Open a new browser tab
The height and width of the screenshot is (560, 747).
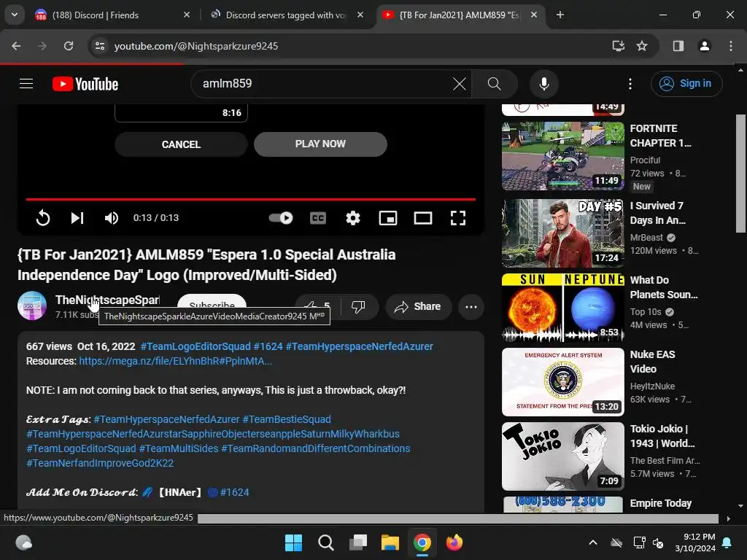[x=560, y=15]
